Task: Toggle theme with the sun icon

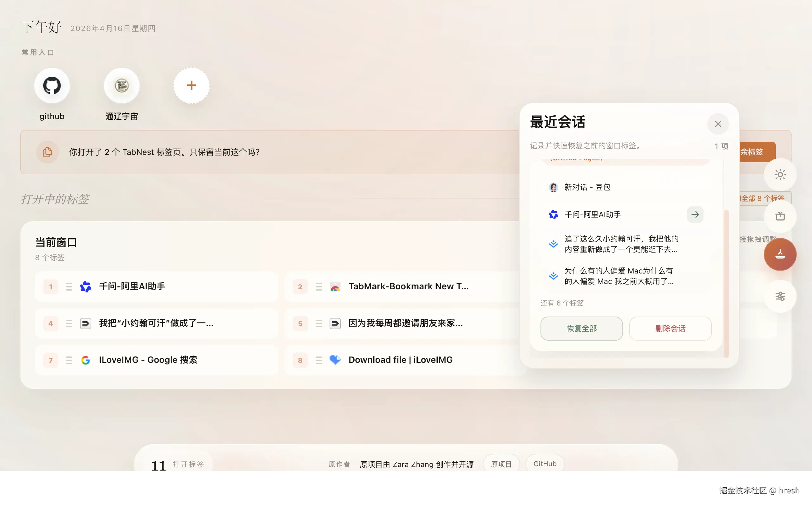Action: click(780, 174)
